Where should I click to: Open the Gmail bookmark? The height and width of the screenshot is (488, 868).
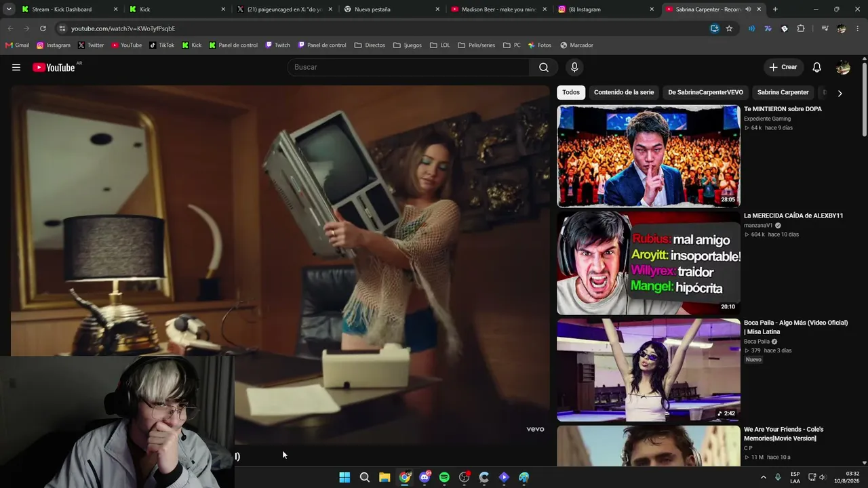point(17,45)
